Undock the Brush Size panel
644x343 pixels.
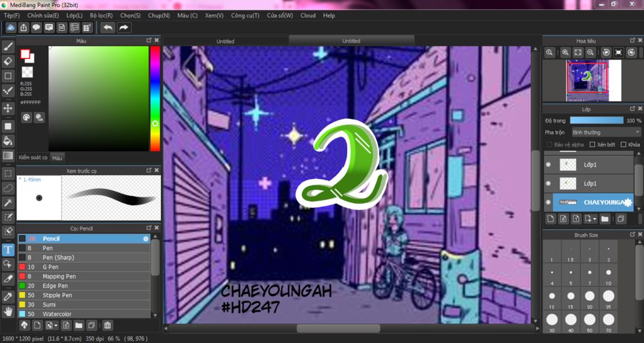(633, 234)
